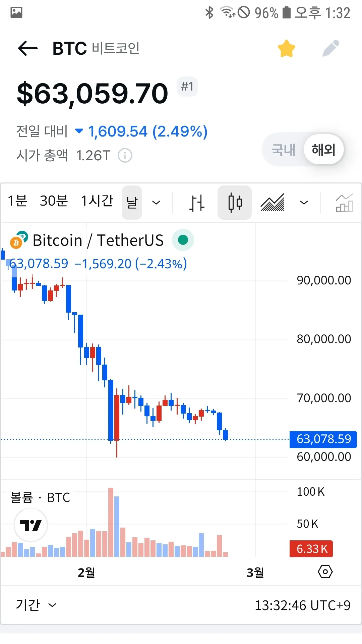This screenshot has height=644, width=362.
Task: Select 1분 timeframe
Action: pos(17,201)
